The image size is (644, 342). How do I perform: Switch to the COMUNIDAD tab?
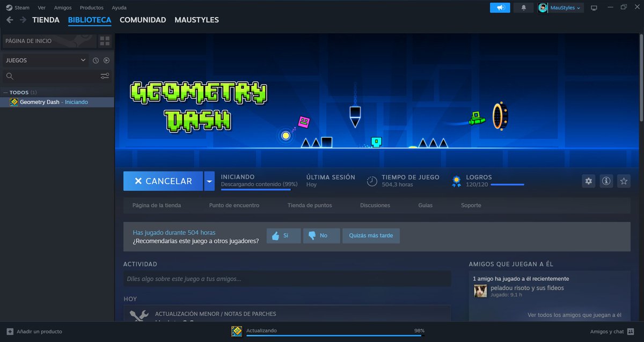coord(143,20)
